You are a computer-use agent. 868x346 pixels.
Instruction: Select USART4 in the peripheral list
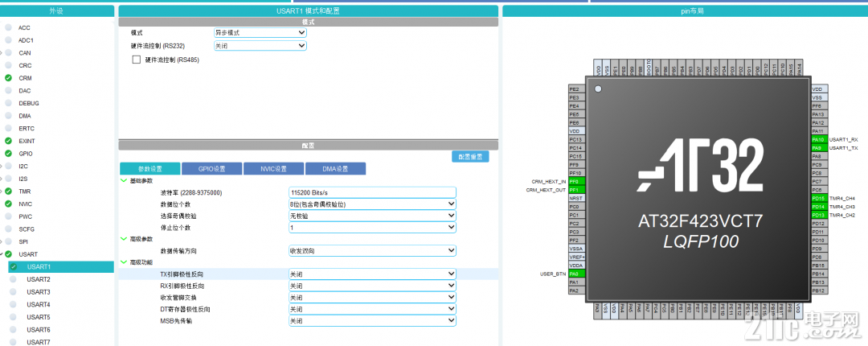coord(39,305)
